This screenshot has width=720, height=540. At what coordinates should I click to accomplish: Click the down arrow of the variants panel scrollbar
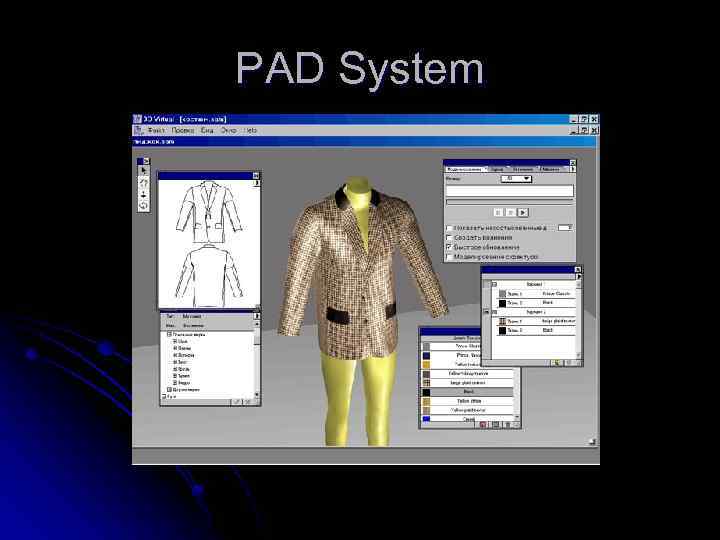pos(579,355)
